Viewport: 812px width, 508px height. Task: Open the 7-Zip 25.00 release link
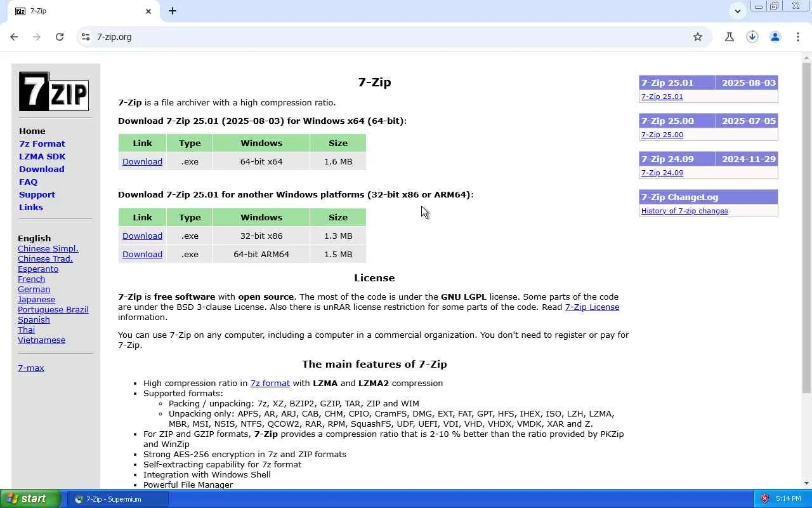[662, 135]
